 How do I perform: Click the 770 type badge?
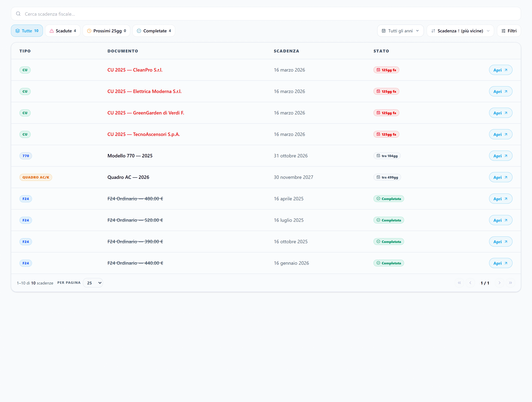tap(26, 156)
